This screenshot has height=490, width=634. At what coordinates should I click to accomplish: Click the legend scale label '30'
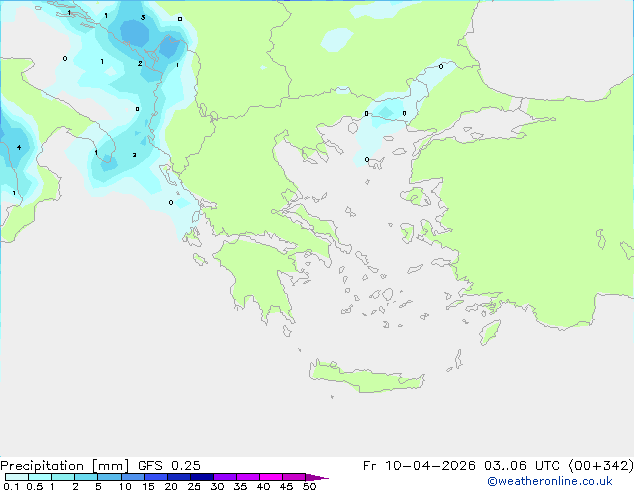click(x=217, y=486)
